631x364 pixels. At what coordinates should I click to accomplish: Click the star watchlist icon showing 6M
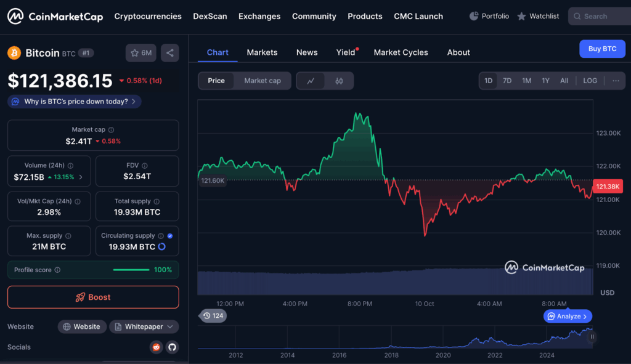[x=141, y=53]
